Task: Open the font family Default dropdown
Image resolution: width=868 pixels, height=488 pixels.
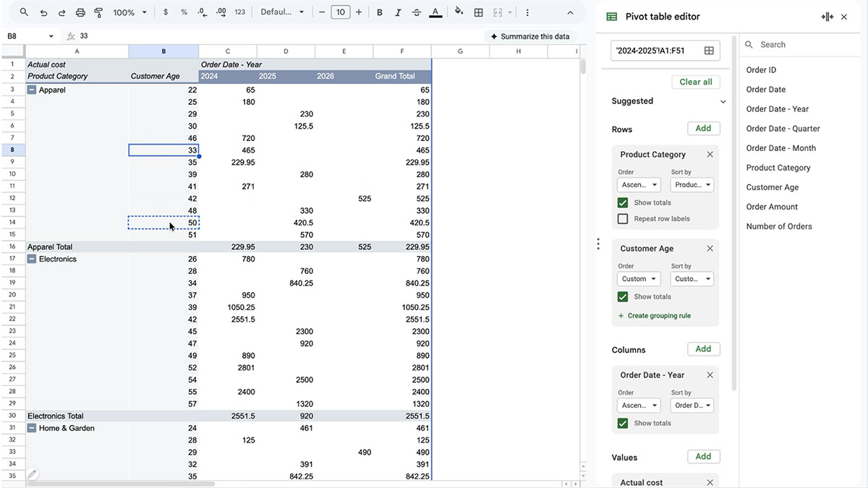Action: pos(282,12)
